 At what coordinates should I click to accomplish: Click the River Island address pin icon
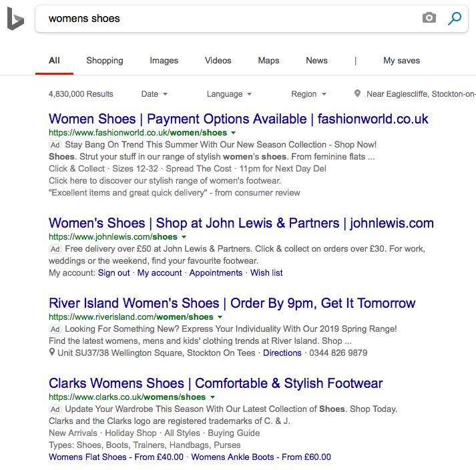click(x=52, y=352)
